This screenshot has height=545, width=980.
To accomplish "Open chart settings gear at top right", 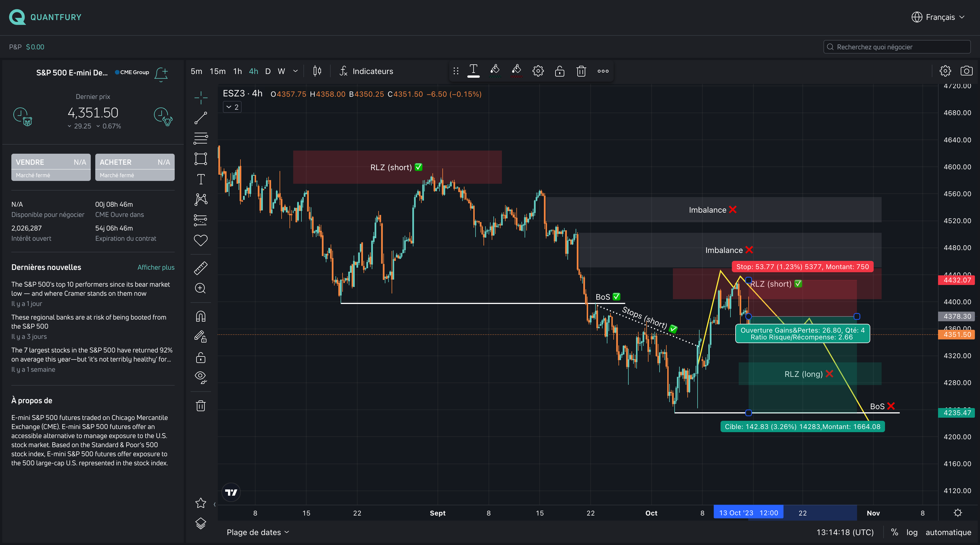I will pyautogui.click(x=945, y=71).
